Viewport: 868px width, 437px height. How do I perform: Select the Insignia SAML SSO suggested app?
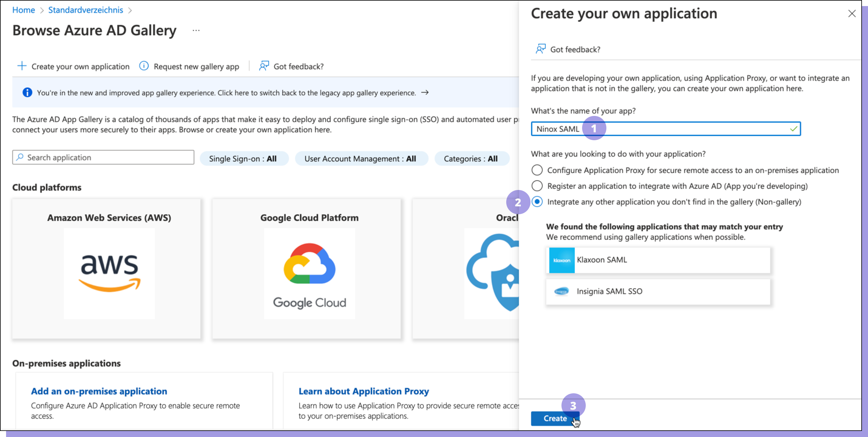[x=658, y=291]
